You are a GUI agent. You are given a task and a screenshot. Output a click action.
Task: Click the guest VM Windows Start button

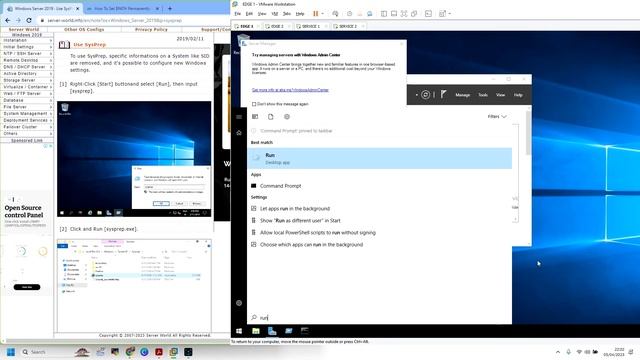click(x=239, y=331)
